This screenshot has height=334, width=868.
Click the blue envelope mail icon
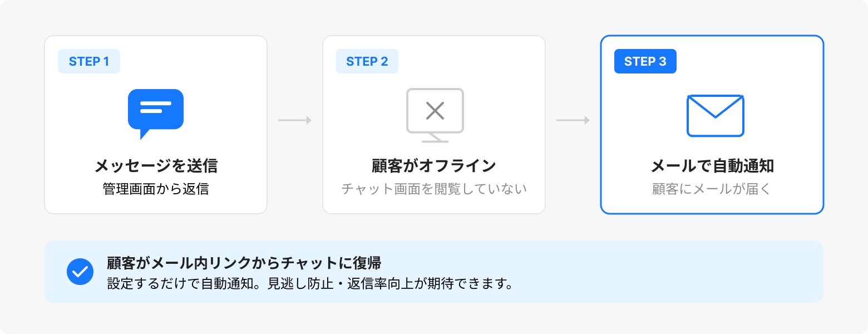[x=715, y=116]
